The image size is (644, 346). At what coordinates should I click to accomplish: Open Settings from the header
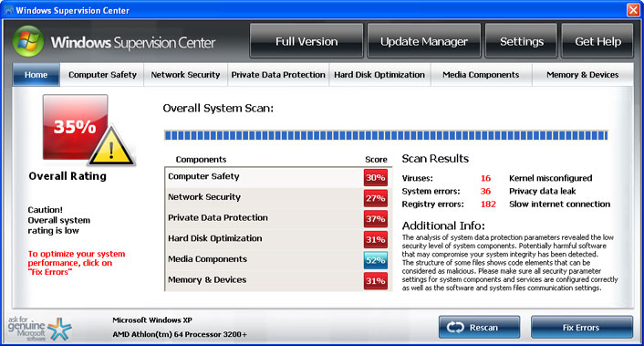pyautogui.click(x=522, y=41)
